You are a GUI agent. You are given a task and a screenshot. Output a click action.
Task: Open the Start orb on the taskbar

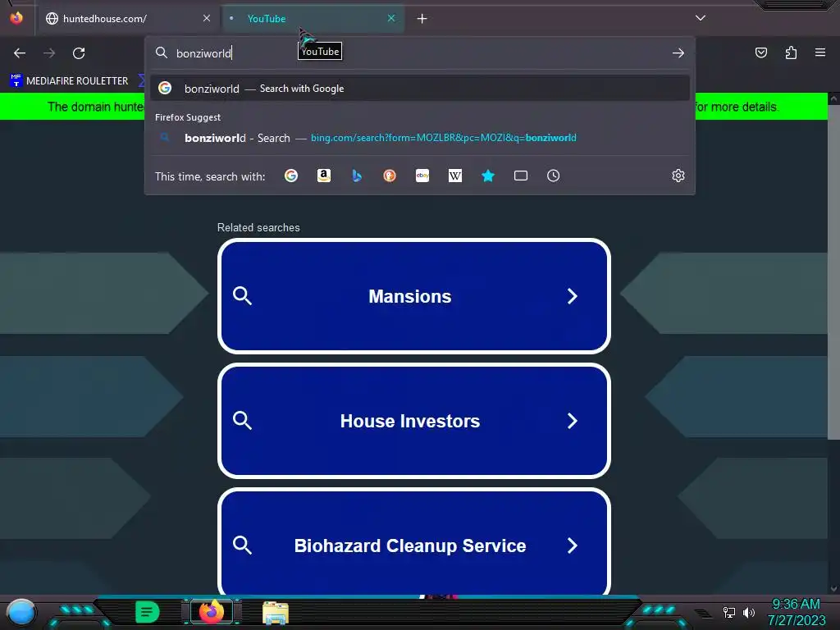[21, 612]
